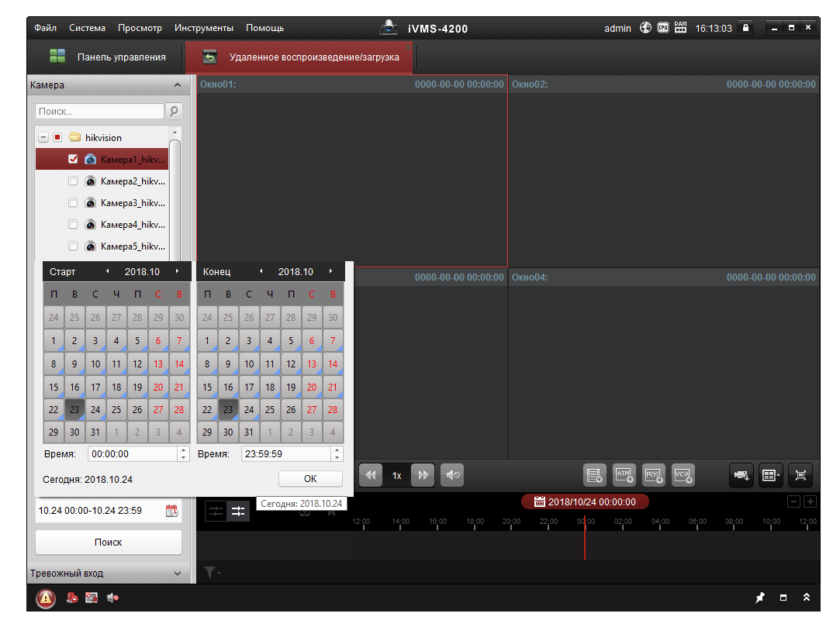Confirm date range with OK button
Viewport: 840px width, 634px height.
310,479
